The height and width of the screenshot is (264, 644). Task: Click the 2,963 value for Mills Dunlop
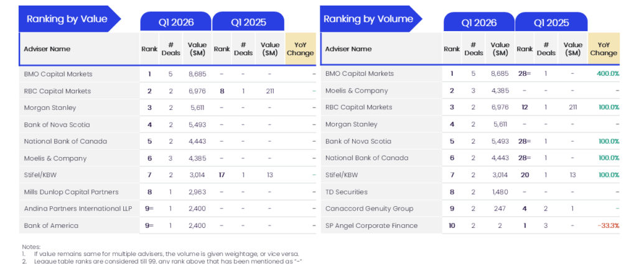coord(198,192)
